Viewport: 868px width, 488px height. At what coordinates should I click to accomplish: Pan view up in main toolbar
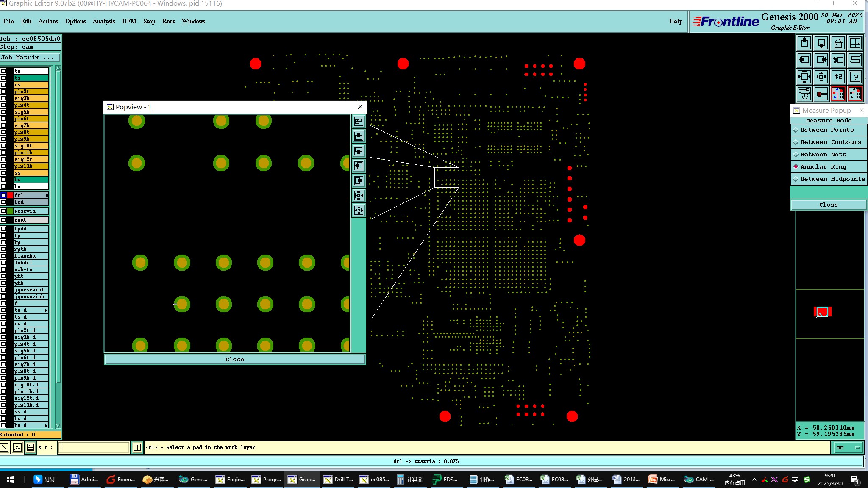(804, 43)
